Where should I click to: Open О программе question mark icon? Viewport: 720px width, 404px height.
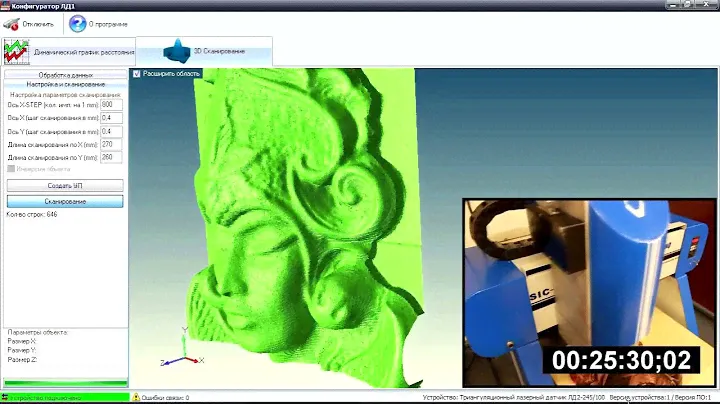click(x=77, y=23)
